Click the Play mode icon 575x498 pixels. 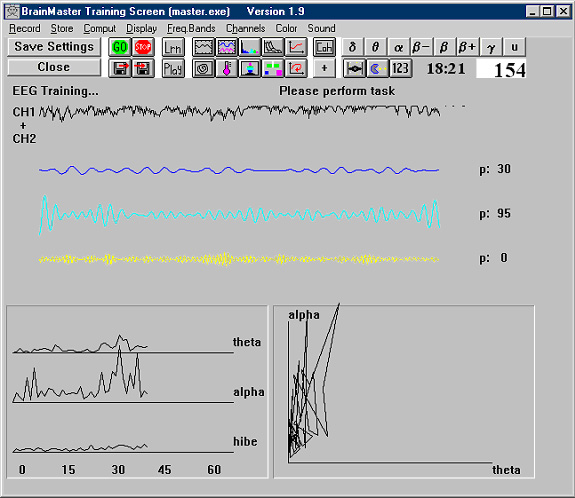click(173, 68)
